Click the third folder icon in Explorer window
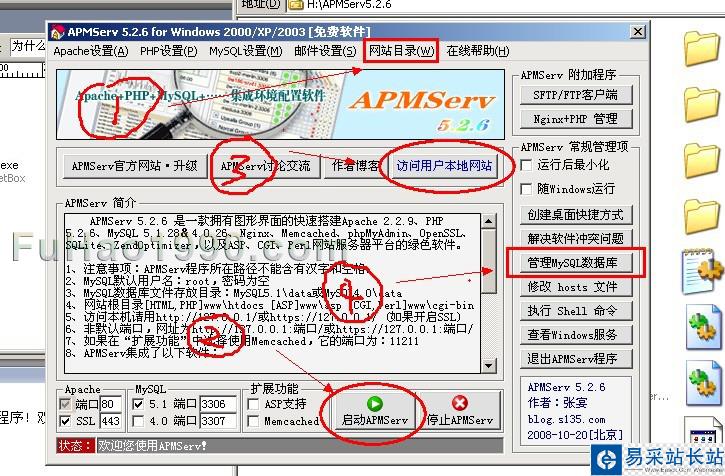This screenshot has width=725, height=476. click(701, 160)
